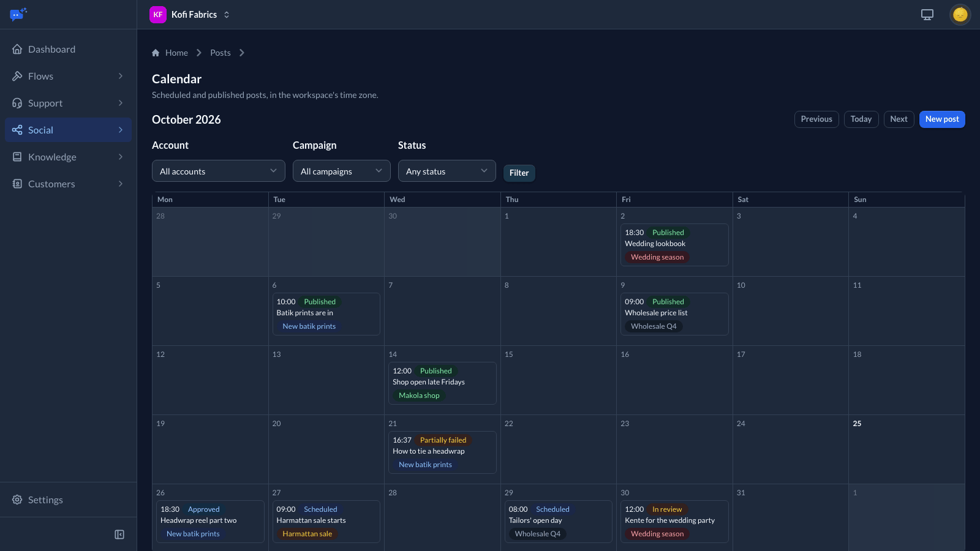Collapse the sidebar panel icon
The image size is (980, 551).
click(x=119, y=534)
